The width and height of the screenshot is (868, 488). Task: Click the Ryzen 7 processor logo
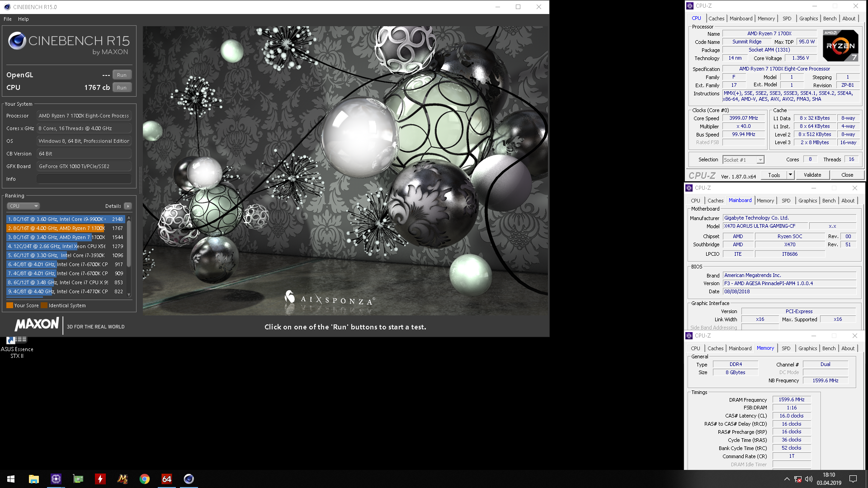tap(840, 45)
